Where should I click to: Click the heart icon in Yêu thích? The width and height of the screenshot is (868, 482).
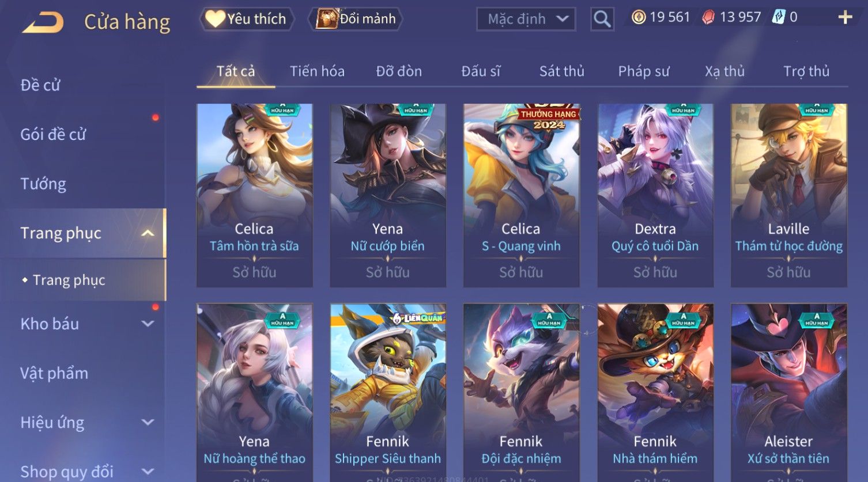[x=215, y=19]
